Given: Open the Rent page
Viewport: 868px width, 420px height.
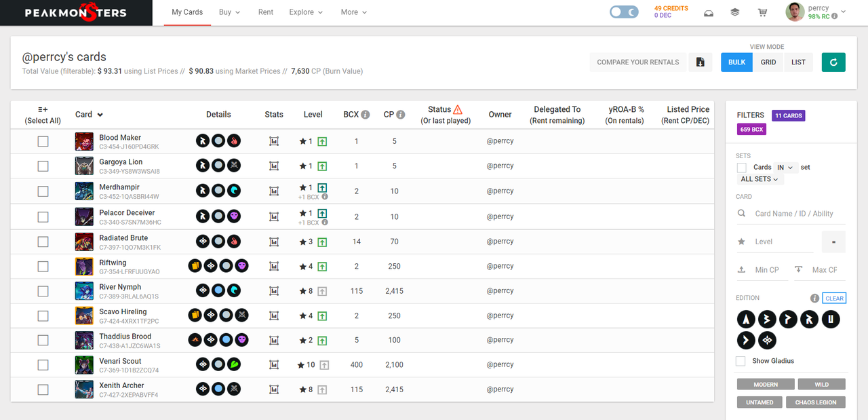Looking at the screenshot, I should [266, 12].
